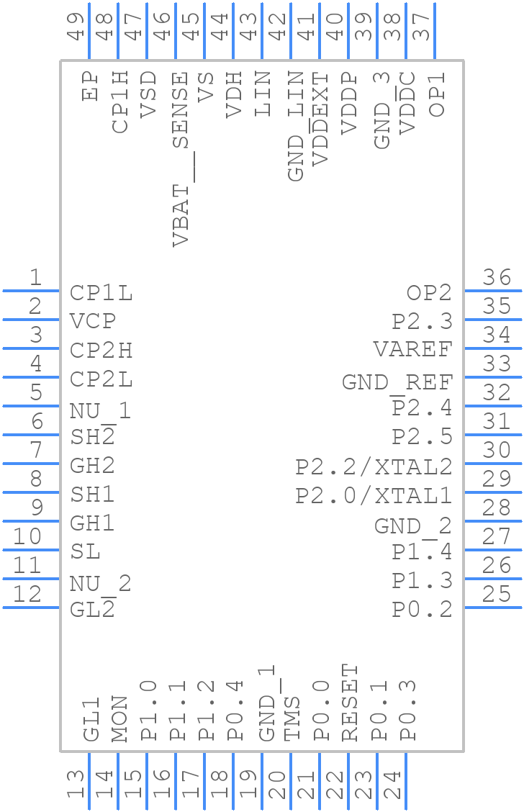Click the VSD pin name
Image resolution: width=524 pixels, height=812 pixels.
tap(148, 94)
